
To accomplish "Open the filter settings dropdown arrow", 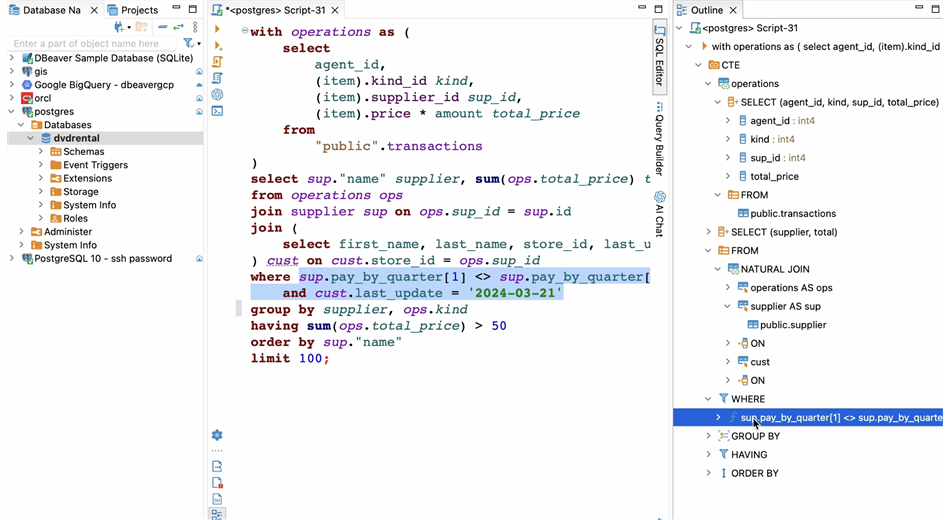I will tap(199, 44).
